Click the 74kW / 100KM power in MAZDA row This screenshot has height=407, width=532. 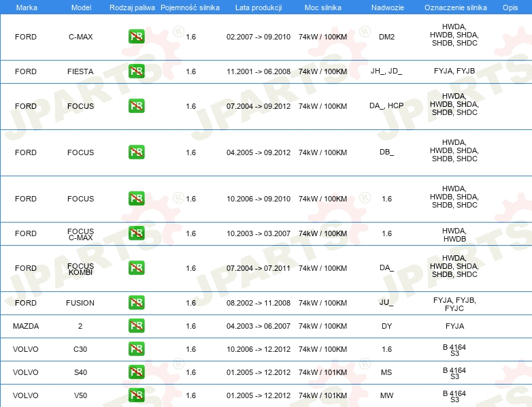click(x=322, y=326)
